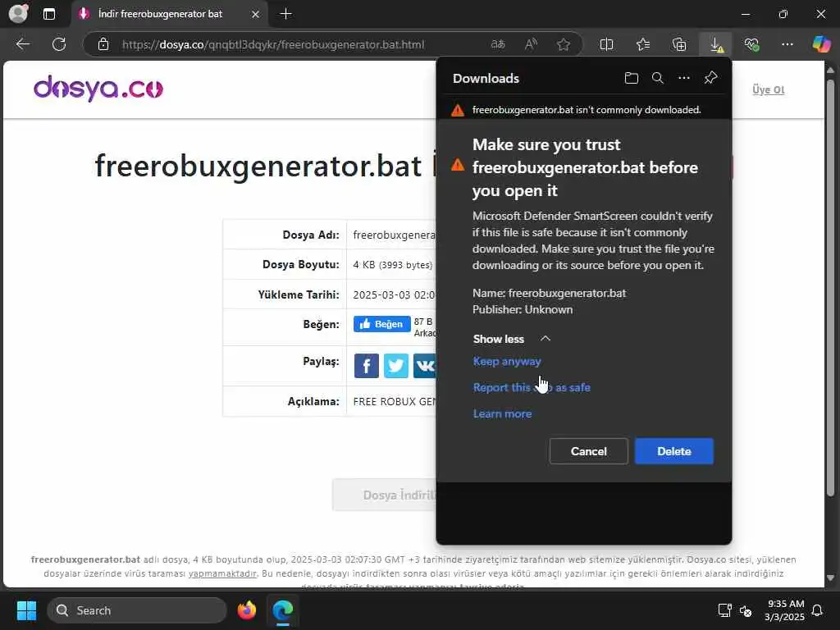Search downloads with magnifier icon
The width and height of the screenshot is (840, 630).
(658, 78)
